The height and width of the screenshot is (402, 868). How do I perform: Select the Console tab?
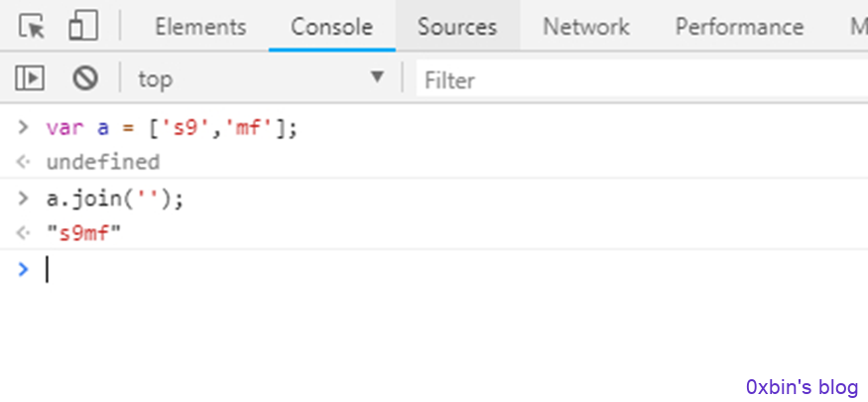pyautogui.click(x=331, y=27)
